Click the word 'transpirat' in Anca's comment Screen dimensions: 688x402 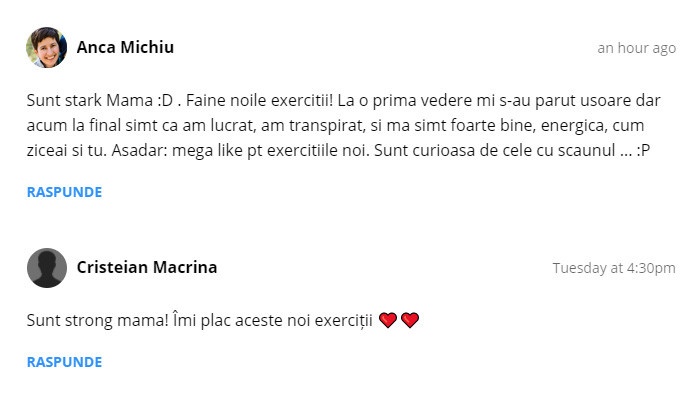[326, 126]
